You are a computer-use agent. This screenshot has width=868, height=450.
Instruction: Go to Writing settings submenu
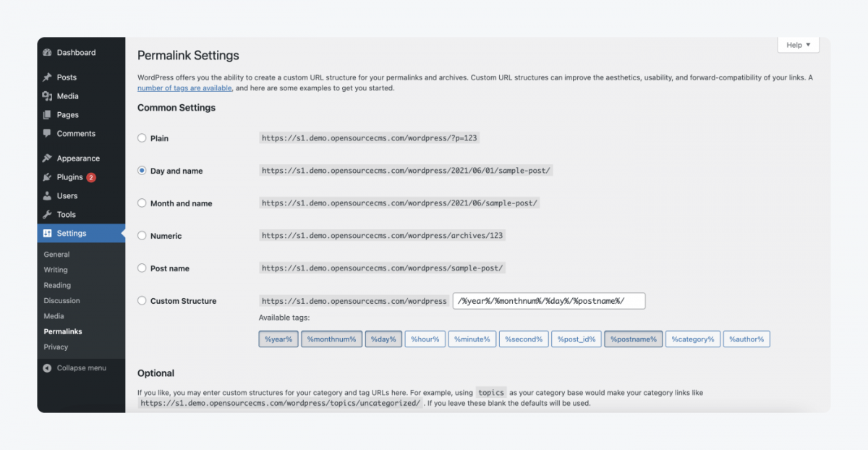56,270
